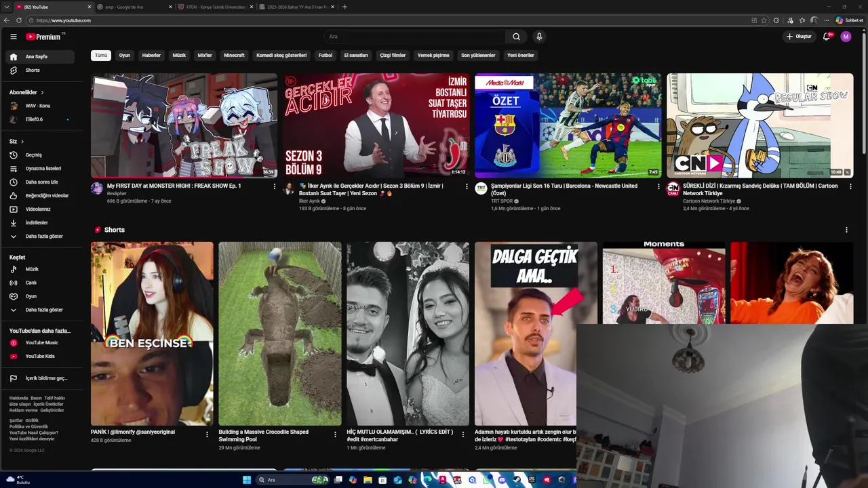Click Sohbet et Copilot button

pyautogui.click(x=850, y=20)
